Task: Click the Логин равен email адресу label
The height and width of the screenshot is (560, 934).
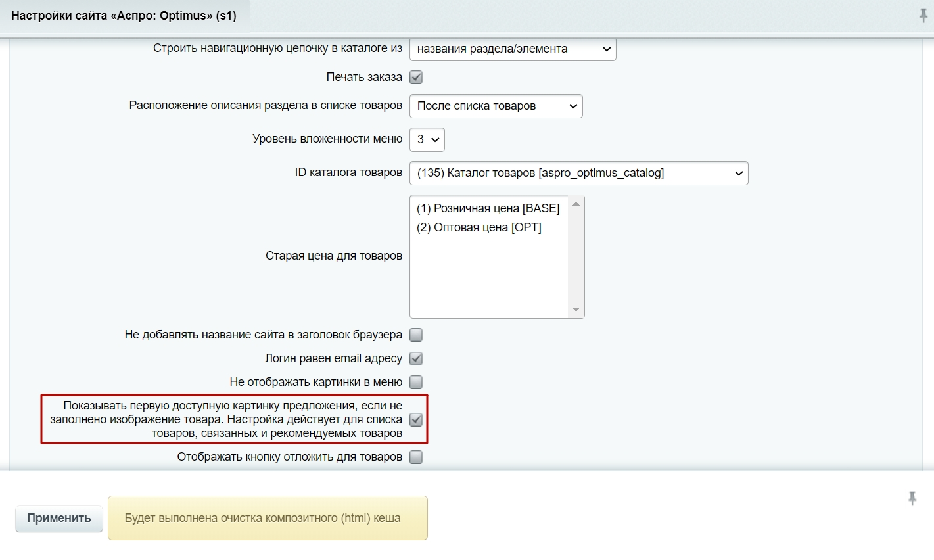Action: [334, 358]
